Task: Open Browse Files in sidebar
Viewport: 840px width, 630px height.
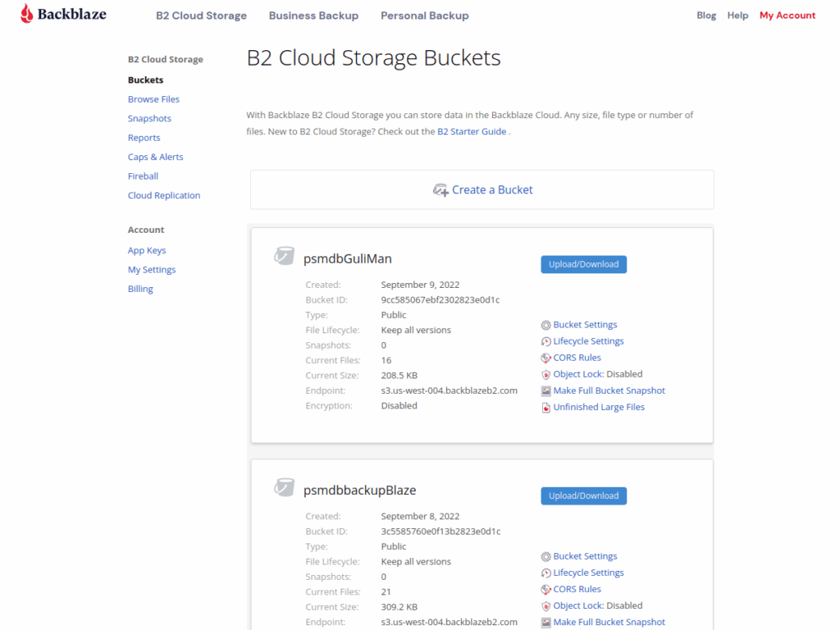Action: (153, 99)
